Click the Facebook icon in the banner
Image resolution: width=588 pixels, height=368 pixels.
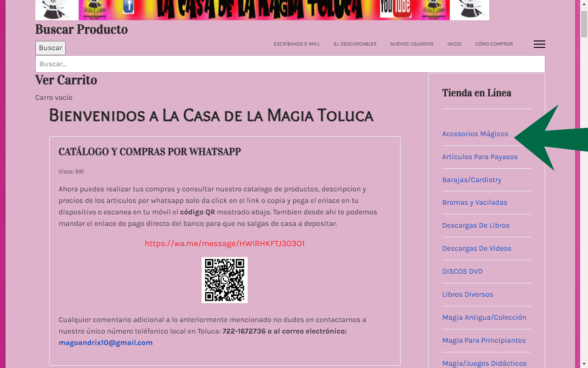(x=128, y=8)
